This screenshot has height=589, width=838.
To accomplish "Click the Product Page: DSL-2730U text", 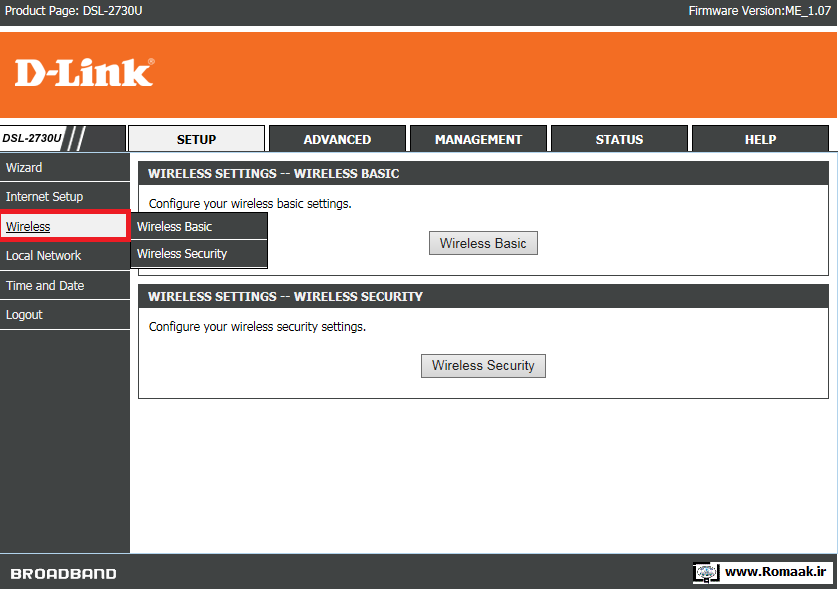I will 74,11.
